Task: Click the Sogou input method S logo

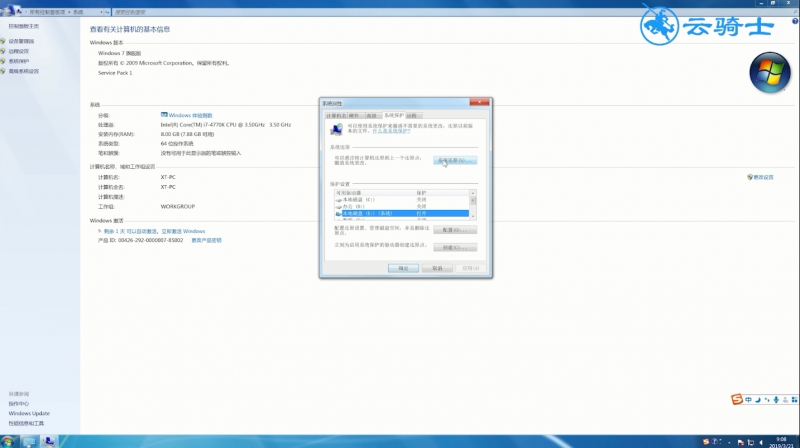Action: [736, 400]
